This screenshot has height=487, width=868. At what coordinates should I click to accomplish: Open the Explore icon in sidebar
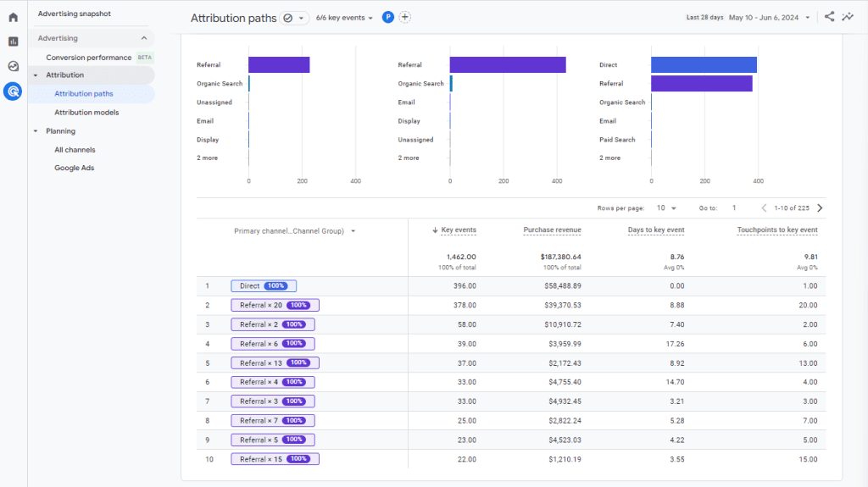pyautogui.click(x=14, y=66)
